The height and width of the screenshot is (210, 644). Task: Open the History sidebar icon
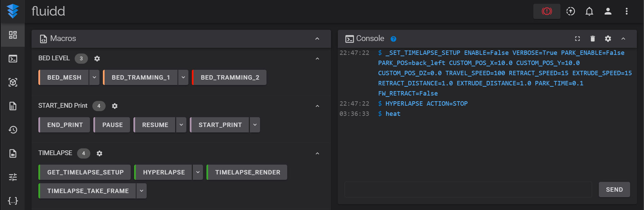click(13, 130)
